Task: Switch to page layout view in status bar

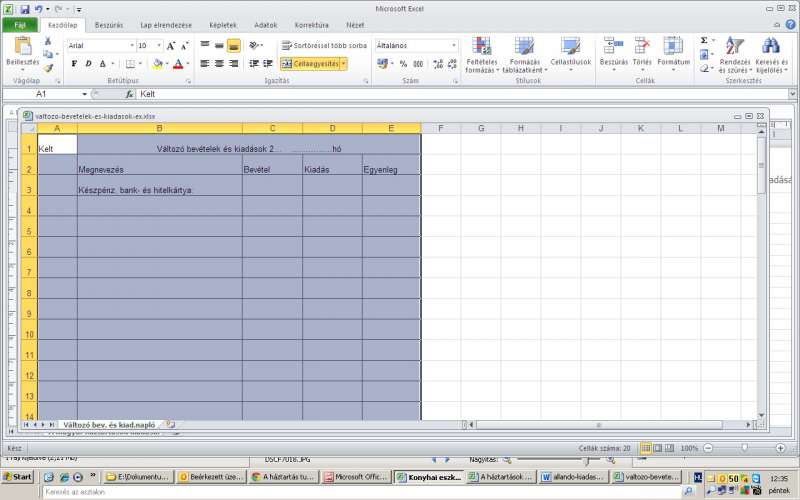Action: pos(658,448)
